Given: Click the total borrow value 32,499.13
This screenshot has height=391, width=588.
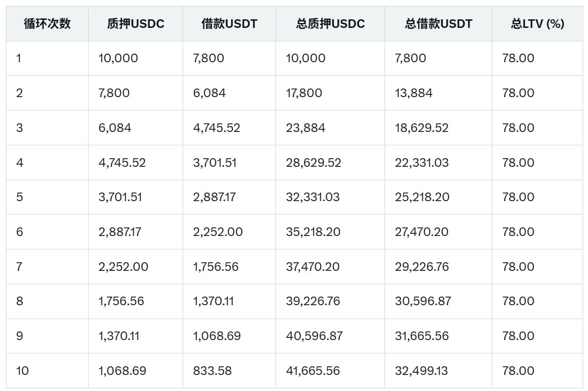Looking at the screenshot, I should coord(421,371).
